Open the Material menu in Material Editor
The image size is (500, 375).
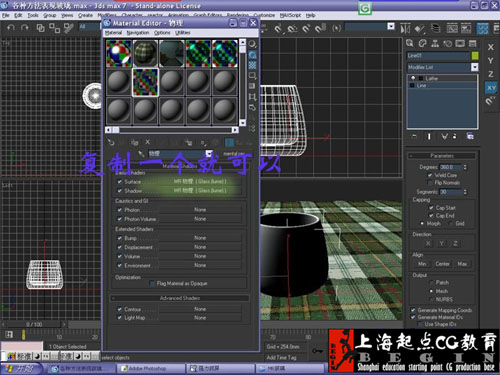click(113, 33)
